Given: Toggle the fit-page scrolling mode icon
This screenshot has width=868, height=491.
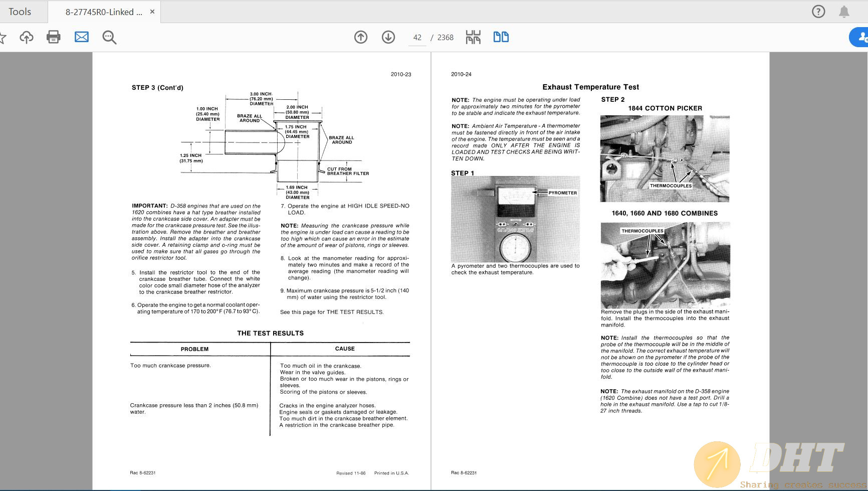Looking at the screenshot, I should [473, 37].
